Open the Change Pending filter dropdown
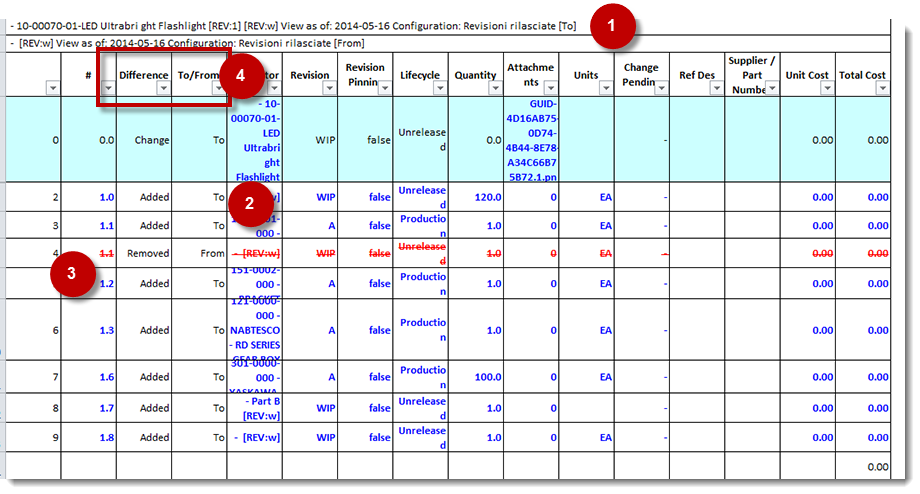920x494 pixels. pos(662,88)
